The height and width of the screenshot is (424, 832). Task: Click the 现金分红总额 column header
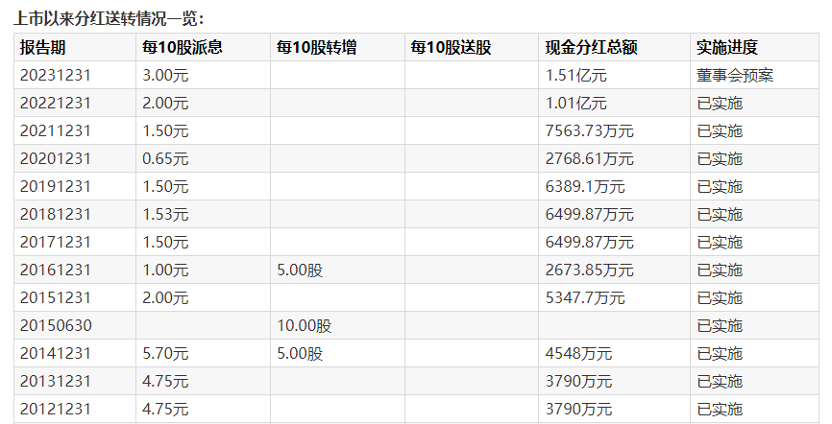[x=592, y=48]
